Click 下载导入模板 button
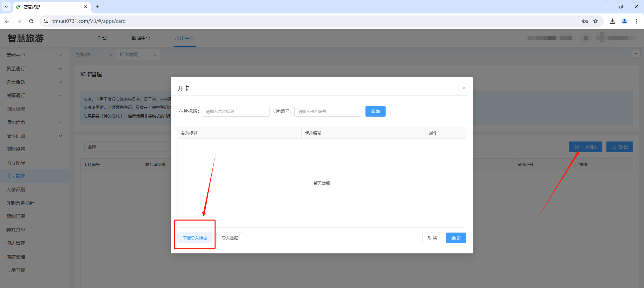Screen dimensions: 644x288 [195, 238]
